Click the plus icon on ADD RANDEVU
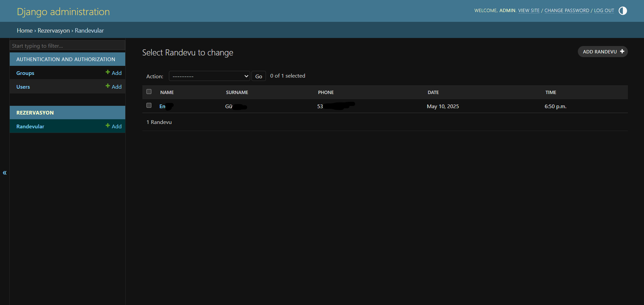Image resolution: width=644 pixels, height=305 pixels. point(622,51)
